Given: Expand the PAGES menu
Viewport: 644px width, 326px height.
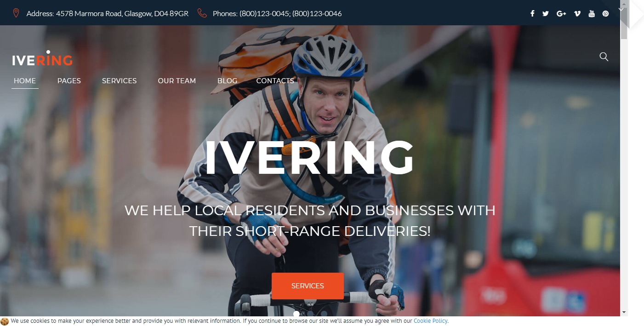Looking at the screenshot, I should (x=69, y=80).
